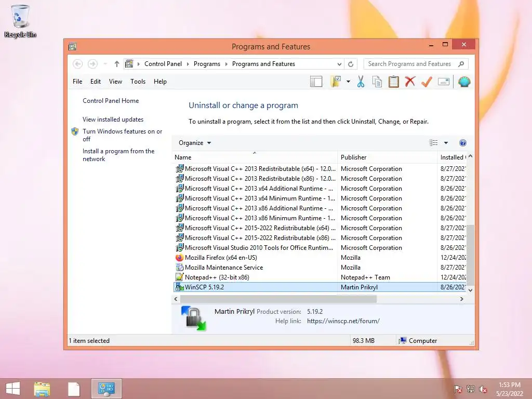Click the Up one level arrow
Screen dimensions: 532x399
point(117,64)
